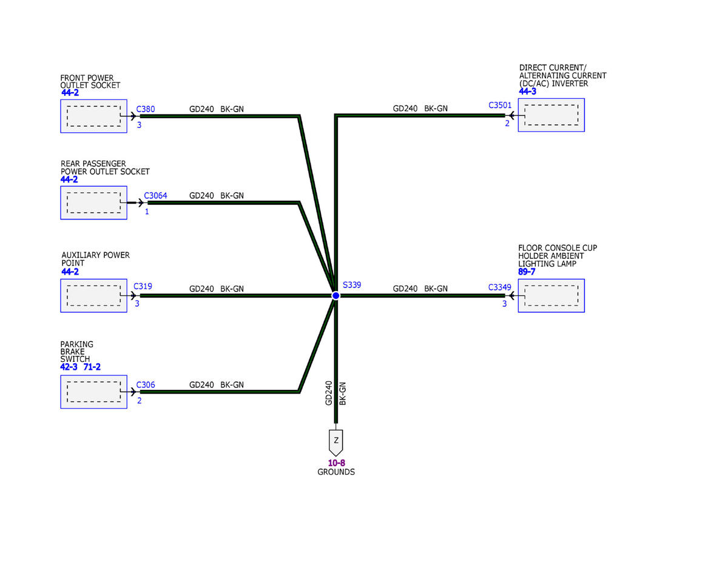The height and width of the screenshot is (562, 728).
Task: Select the Floor Console Cup Holder Lamp box
Action: pyautogui.click(x=551, y=295)
